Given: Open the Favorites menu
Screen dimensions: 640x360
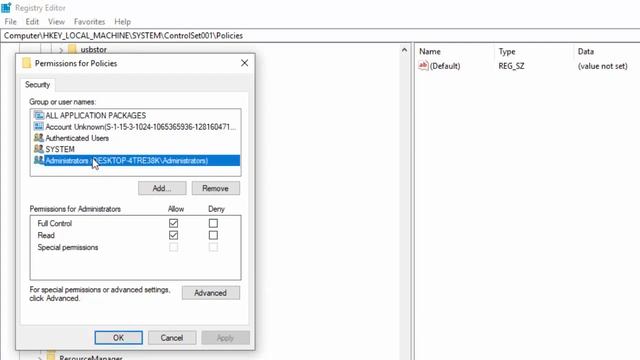Looking at the screenshot, I should pyautogui.click(x=89, y=22).
